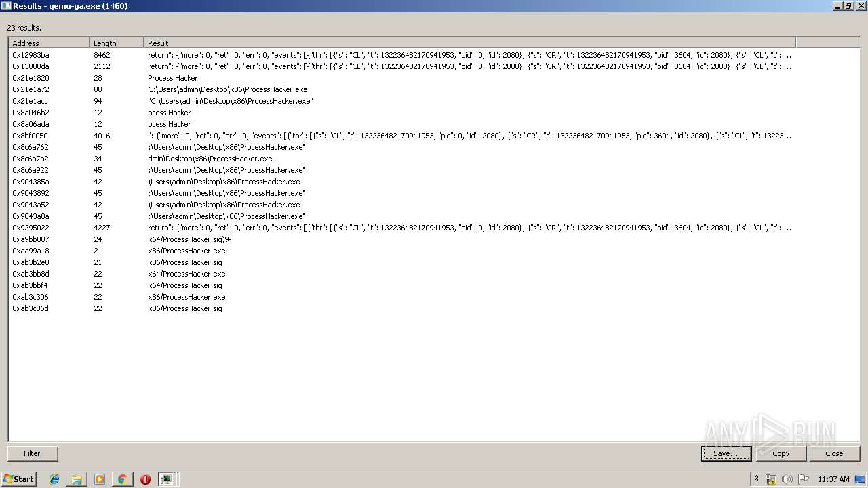The height and width of the screenshot is (488, 868).
Task: Select row with address 0x12983ba
Action: coord(402,55)
